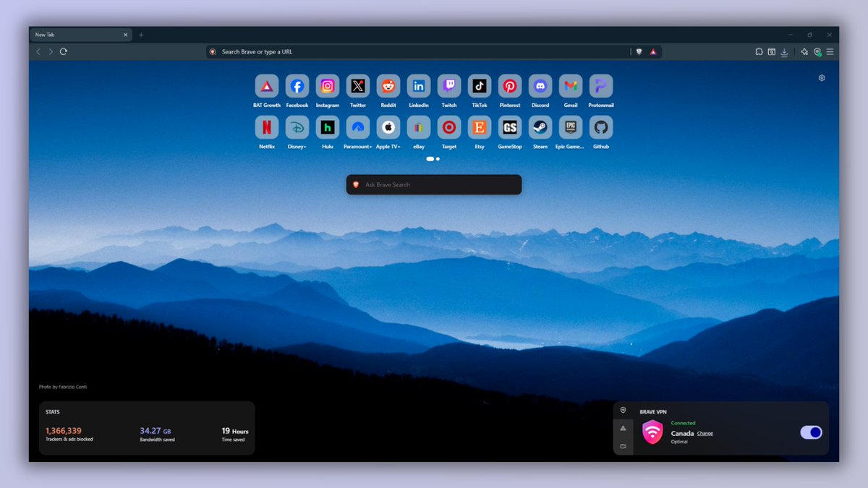868x488 pixels.
Task: Open the Disney+ shortcut tile
Action: [297, 127]
